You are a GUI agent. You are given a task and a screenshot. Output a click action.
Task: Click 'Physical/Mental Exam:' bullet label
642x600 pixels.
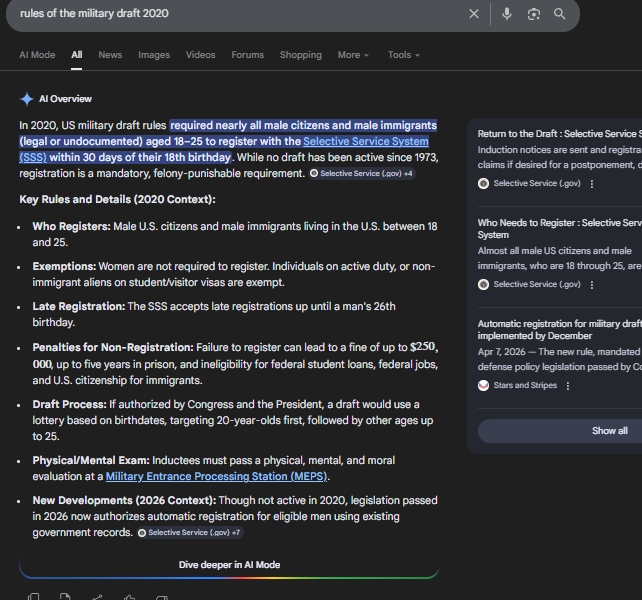(91, 460)
